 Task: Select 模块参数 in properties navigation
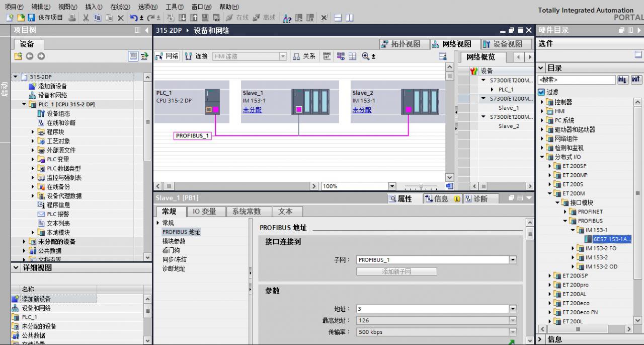pyautogui.click(x=174, y=241)
